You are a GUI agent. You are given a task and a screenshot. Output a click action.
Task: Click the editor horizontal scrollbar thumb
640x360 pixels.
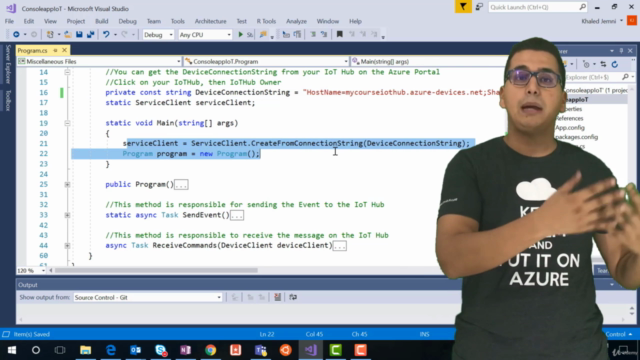point(156,270)
